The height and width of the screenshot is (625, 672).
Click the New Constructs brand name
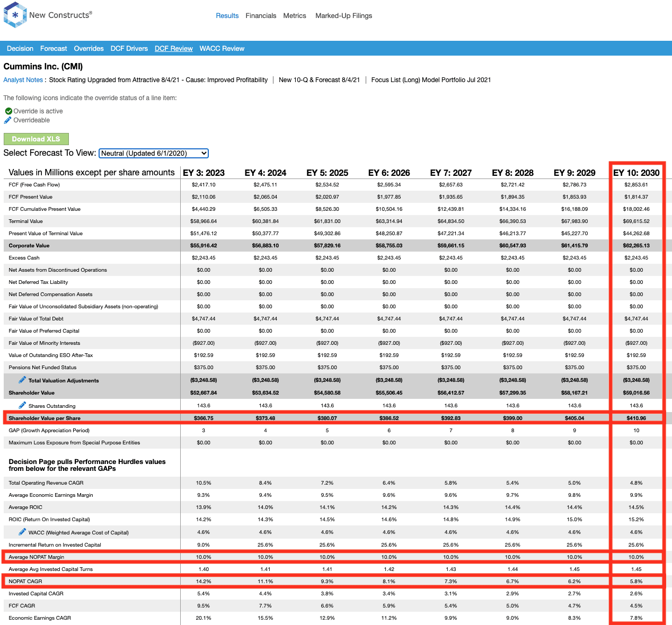(60, 15)
